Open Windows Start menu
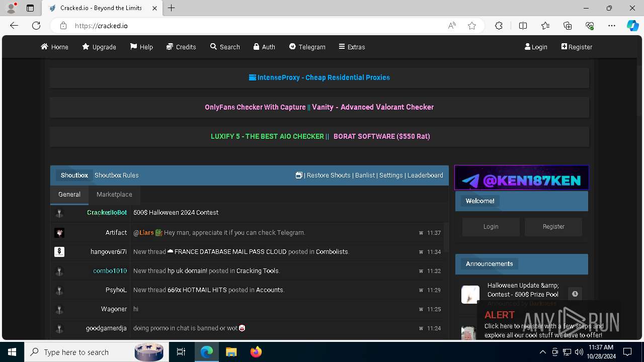The image size is (644, 362). [x=12, y=352]
